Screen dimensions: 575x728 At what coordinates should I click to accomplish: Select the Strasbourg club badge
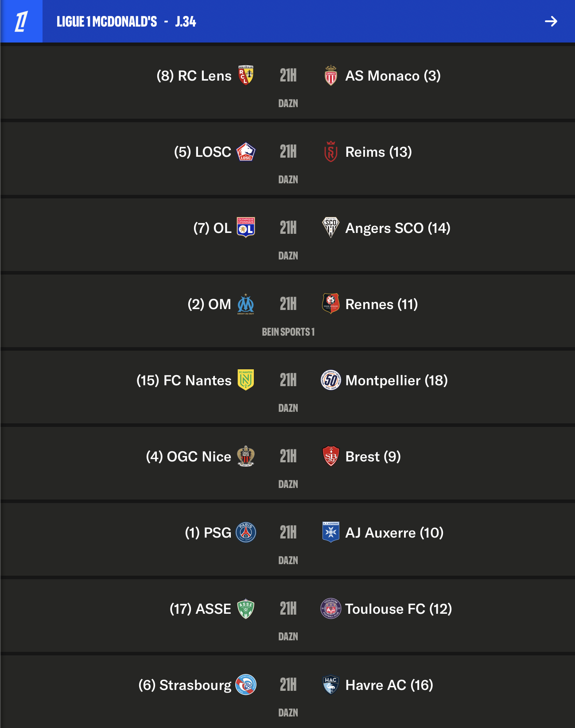pyautogui.click(x=246, y=685)
